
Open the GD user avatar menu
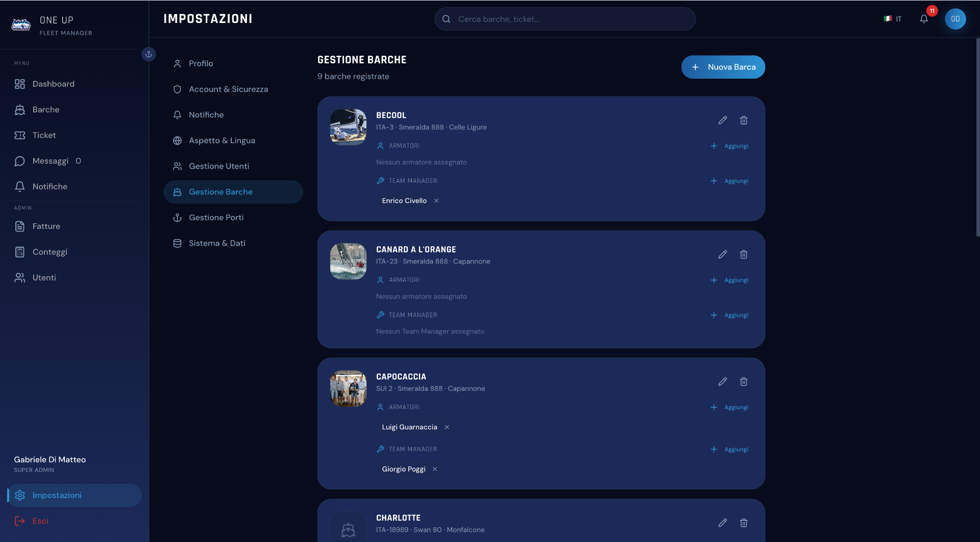click(955, 19)
